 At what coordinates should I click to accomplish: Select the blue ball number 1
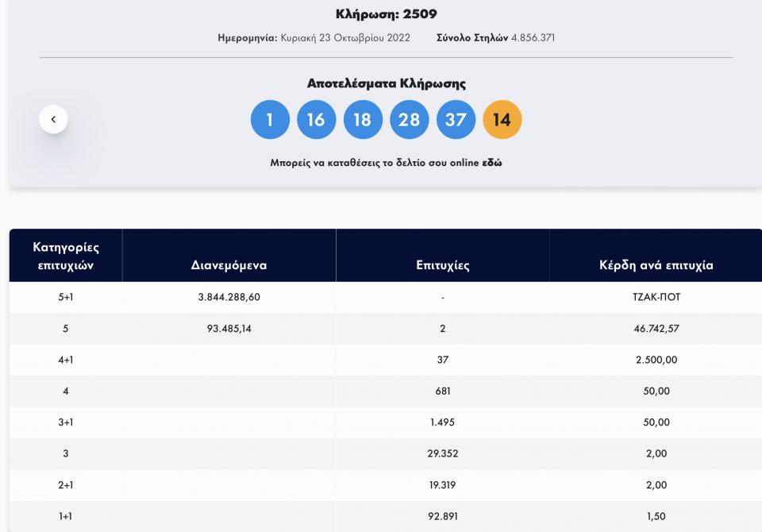(270, 120)
